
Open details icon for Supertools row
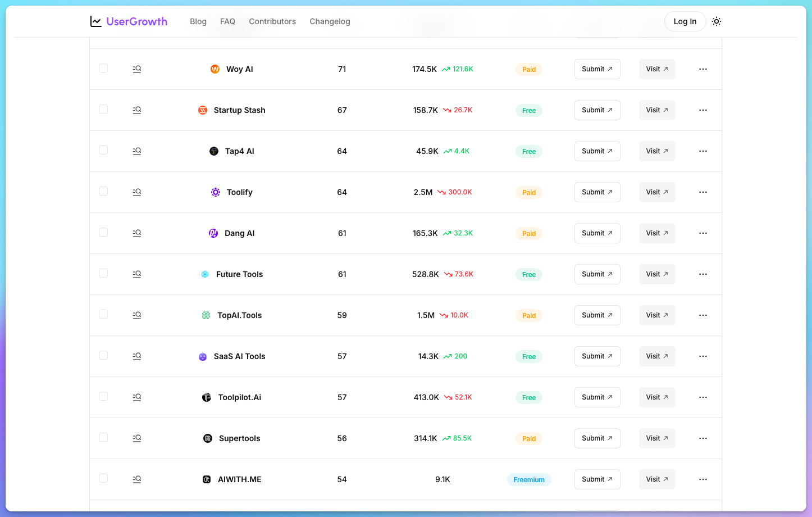click(x=137, y=438)
